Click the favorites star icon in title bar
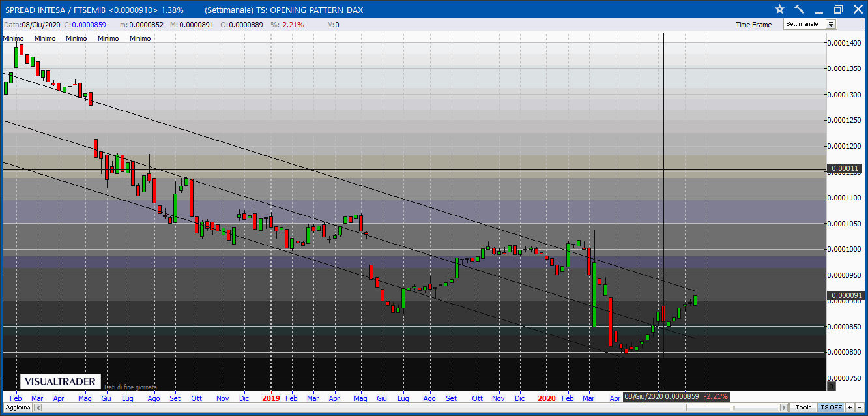Screen dimensions: 868x416 [779, 9]
